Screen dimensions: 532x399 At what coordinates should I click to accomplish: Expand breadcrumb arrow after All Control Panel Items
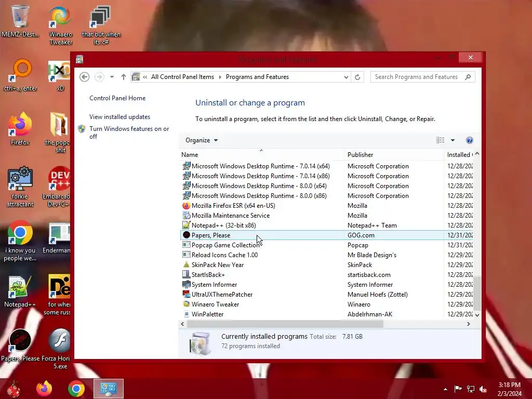coord(220,77)
